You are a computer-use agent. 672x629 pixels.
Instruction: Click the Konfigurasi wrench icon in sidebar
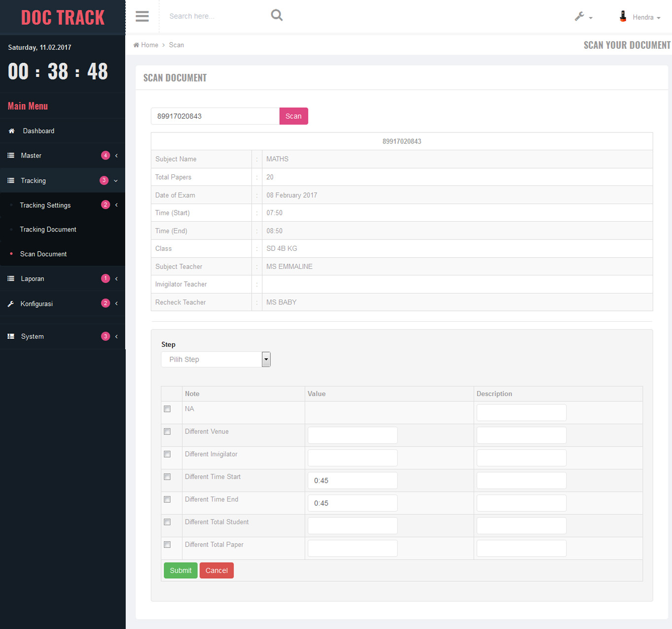point(11,304)
